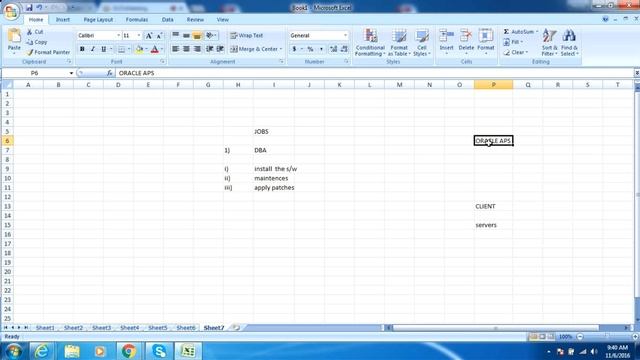Click Insert Function fx button

[109, 73]
